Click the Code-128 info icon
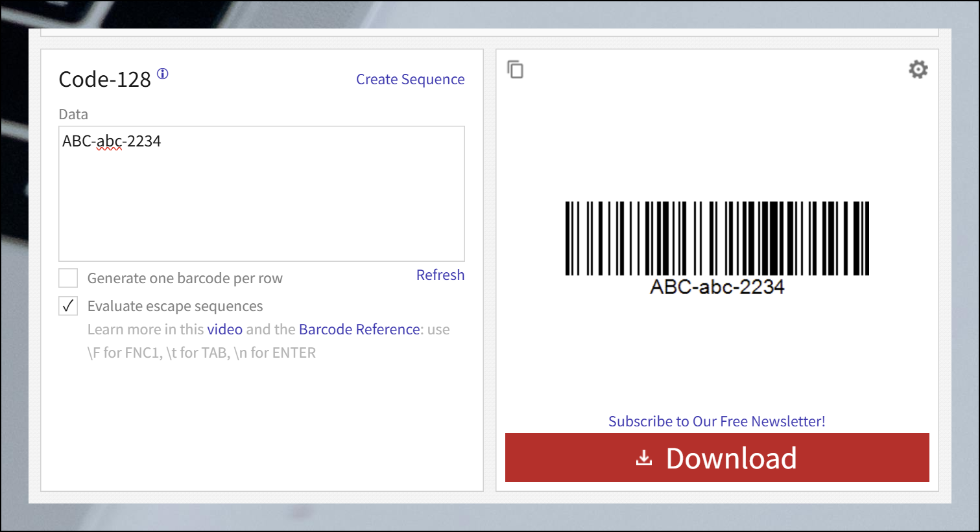Screen dimensions: 980x532 tap(163, 74)
